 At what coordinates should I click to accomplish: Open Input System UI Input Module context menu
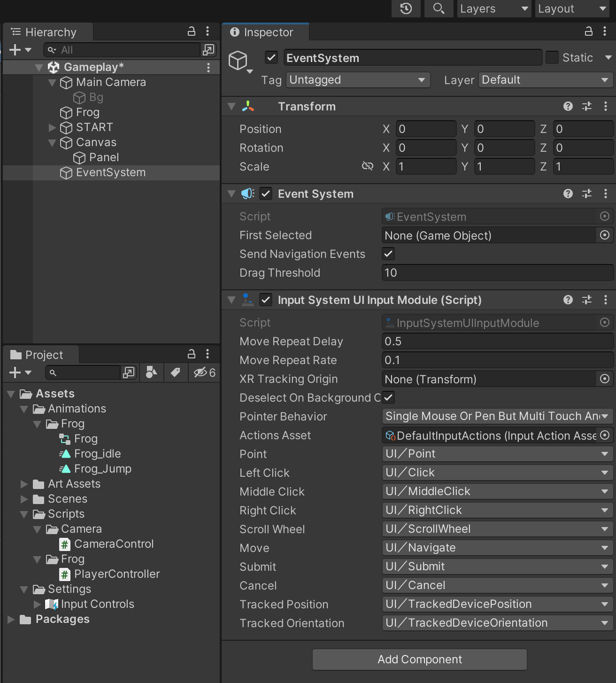tap(606, 300)
